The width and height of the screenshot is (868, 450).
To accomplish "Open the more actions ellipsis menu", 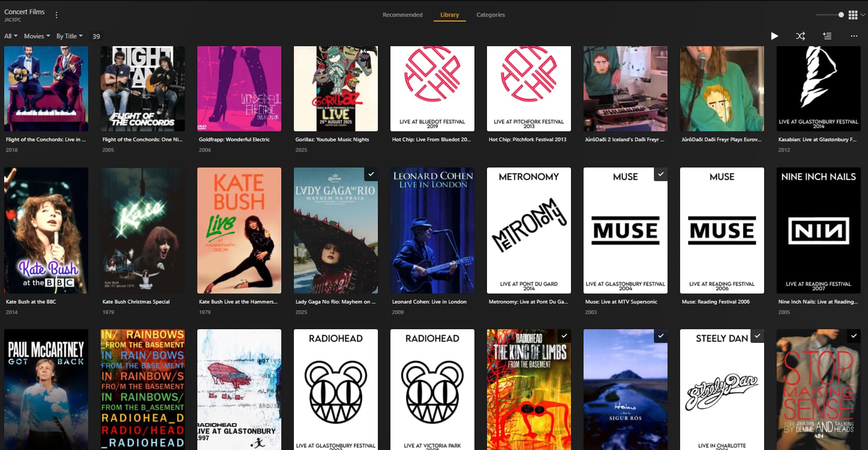I will [854, 36].
